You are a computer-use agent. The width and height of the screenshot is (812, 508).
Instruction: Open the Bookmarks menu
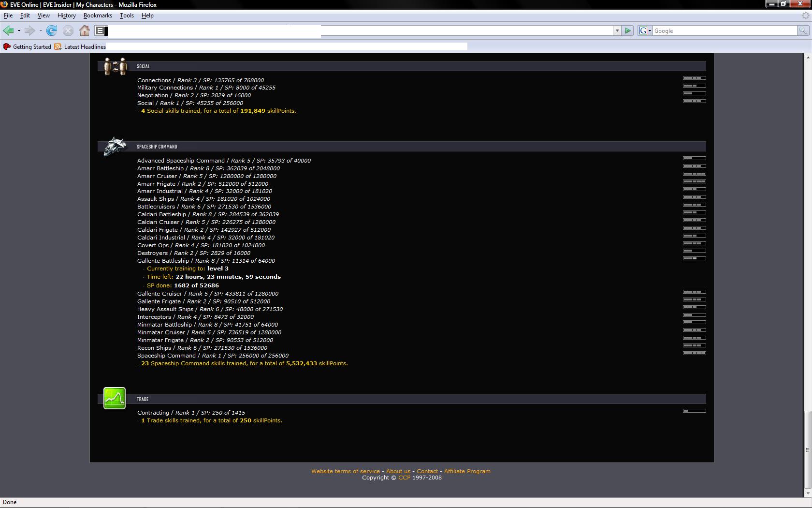[98, 15]
